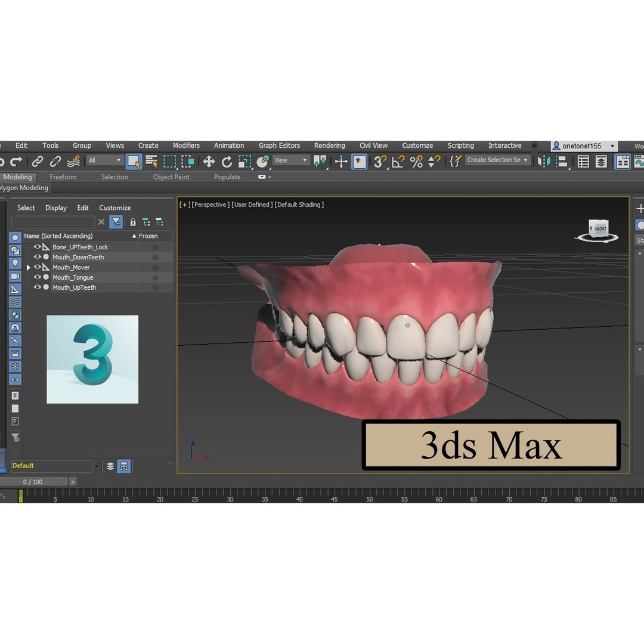This screenshot has height=644, width=644.
Task: Click the [Default Shading] viewport label
Action: point(299,205)
